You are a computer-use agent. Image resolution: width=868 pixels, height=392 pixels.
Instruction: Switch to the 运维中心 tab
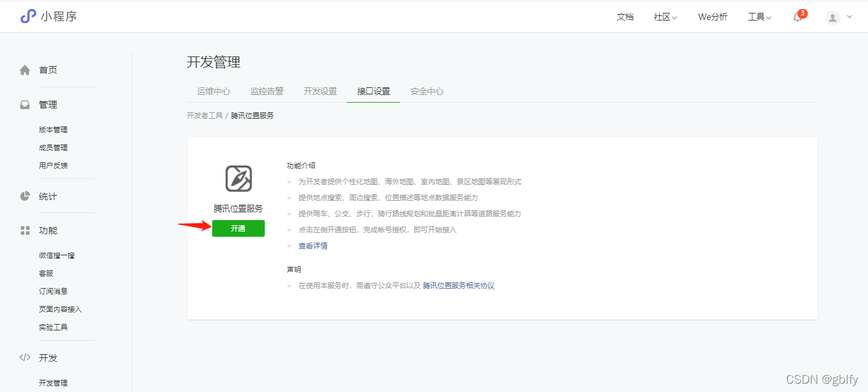tap(213, 91)
